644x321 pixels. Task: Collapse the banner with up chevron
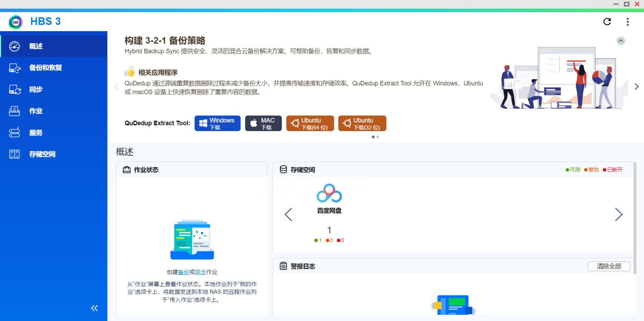pos(621,41)
